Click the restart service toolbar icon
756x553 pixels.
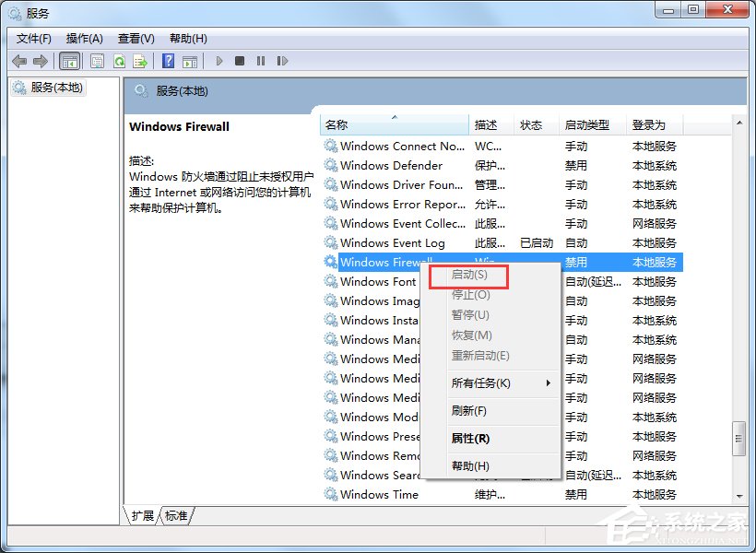(x=282, y=61)
